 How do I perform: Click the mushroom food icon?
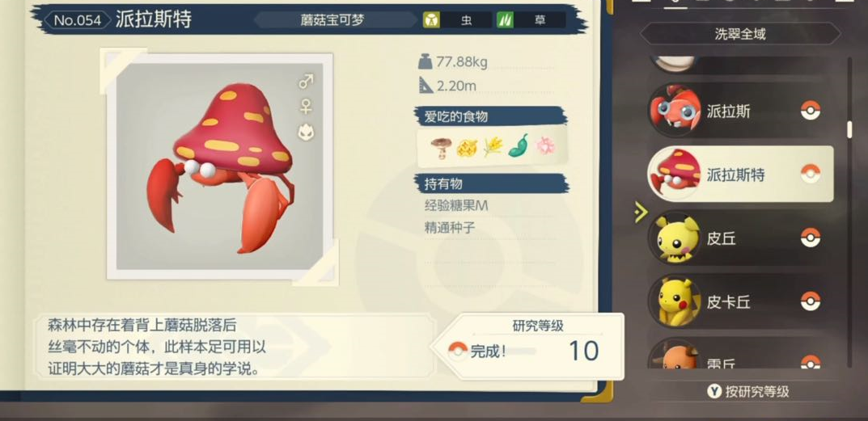(441, 147)
